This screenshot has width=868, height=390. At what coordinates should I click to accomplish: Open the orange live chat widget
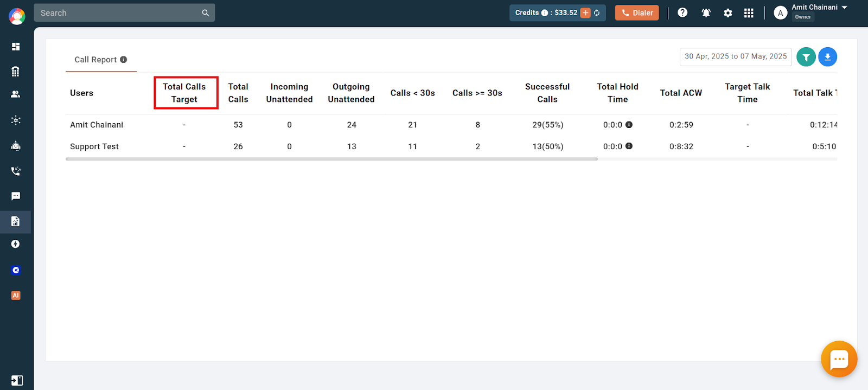click(839, 359)
